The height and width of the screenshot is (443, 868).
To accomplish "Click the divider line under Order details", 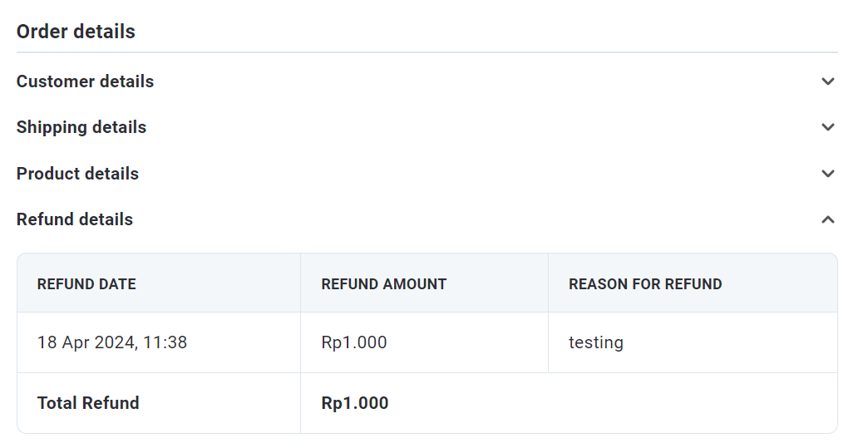I will point(427,52).
